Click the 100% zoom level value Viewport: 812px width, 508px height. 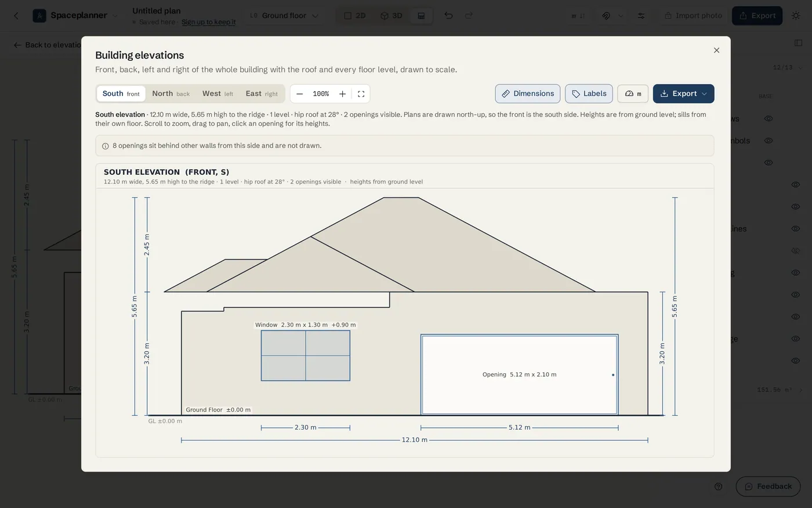(321, 94)
